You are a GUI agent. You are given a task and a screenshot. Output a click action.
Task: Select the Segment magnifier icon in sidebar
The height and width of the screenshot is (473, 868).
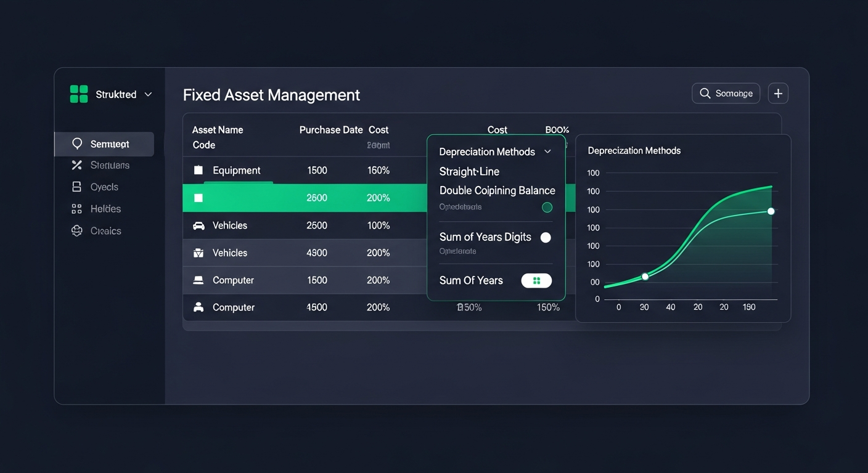(x=76, y=144)
